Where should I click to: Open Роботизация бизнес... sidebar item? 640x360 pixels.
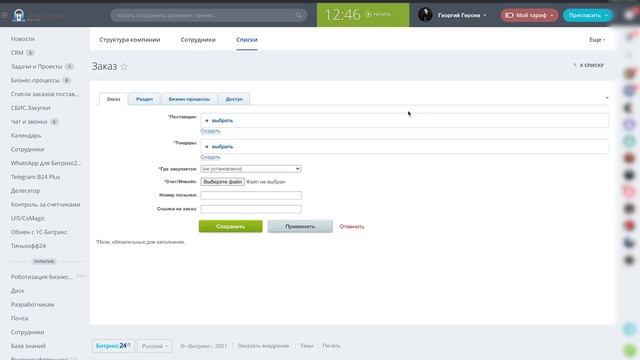(x=42, y=277)
